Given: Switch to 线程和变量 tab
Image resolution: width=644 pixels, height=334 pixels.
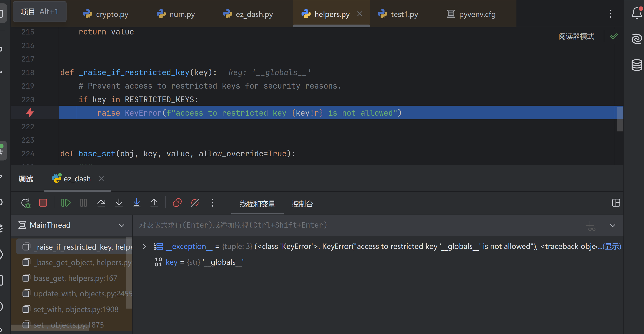Looking at the screenshot, I should [x=257, y=204].
